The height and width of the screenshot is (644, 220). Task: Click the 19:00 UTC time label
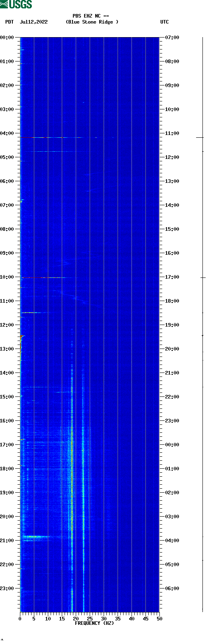(172, 325)
